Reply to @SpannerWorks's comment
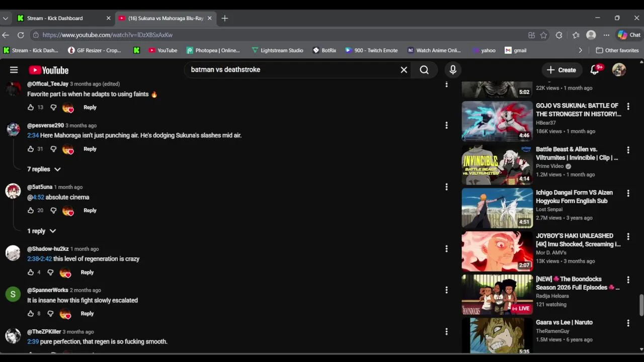Screen dimensions: 644x362 (87, 314)
